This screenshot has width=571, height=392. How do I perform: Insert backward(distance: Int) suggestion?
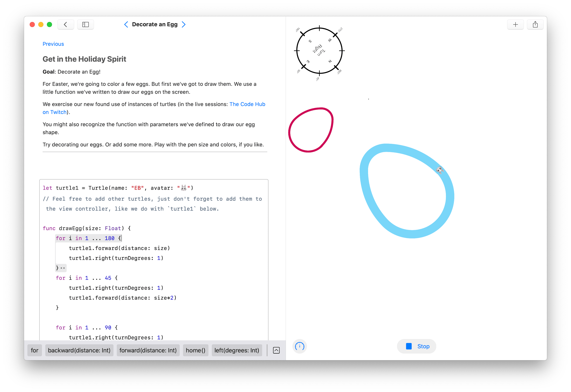coord(79,350)
